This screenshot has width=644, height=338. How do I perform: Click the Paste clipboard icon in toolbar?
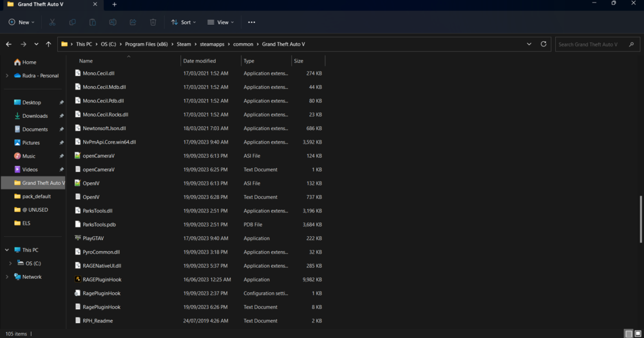coord(92,22)
